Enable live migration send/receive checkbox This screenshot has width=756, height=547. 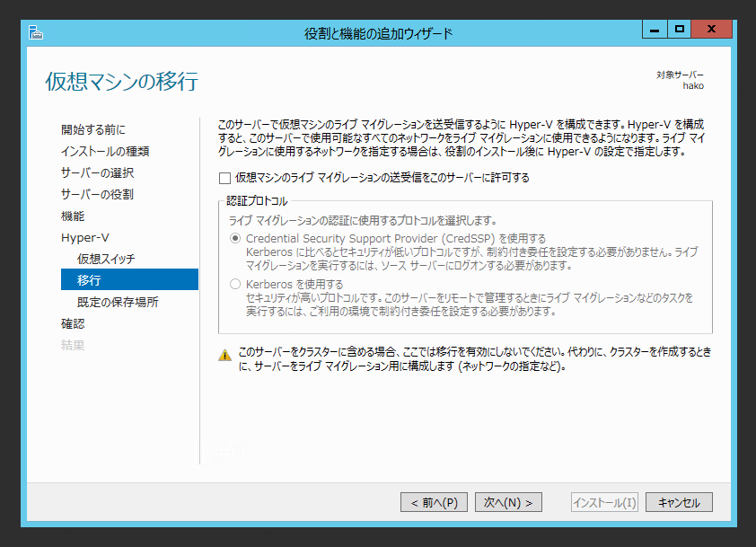[224, 179]
